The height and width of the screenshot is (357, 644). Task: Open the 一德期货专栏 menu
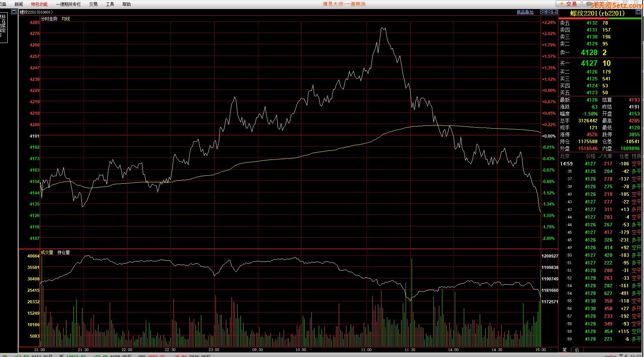68,4
